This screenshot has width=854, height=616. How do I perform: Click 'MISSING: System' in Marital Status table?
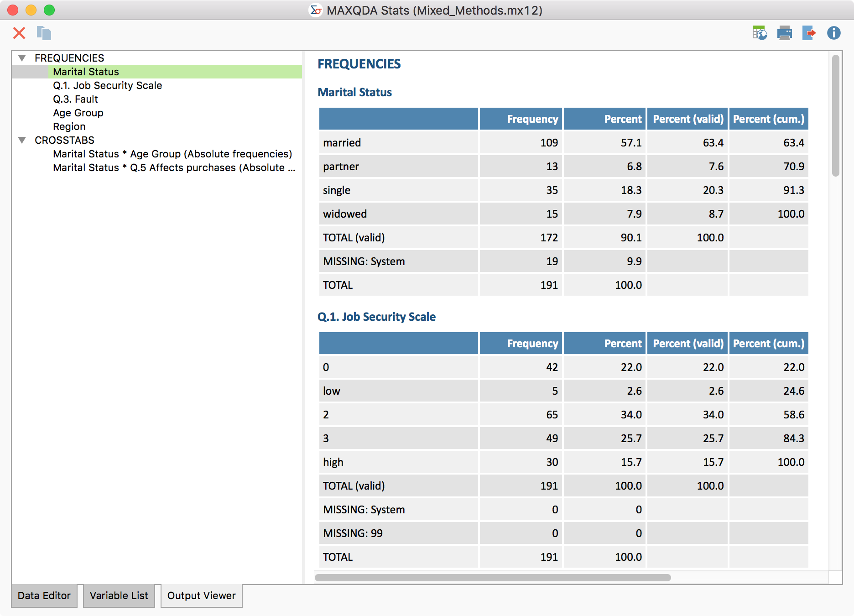click(364, 261)
